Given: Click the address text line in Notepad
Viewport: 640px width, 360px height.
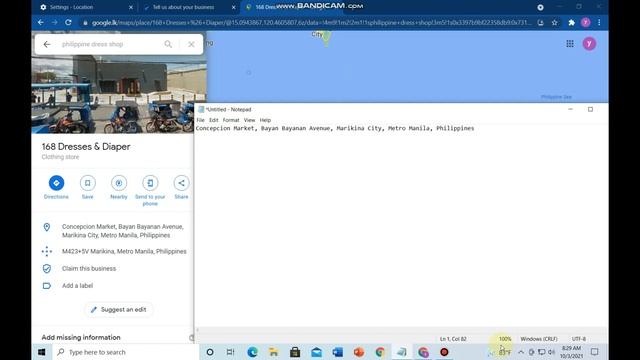Looking at the screenshot, I should click(335, 128).
